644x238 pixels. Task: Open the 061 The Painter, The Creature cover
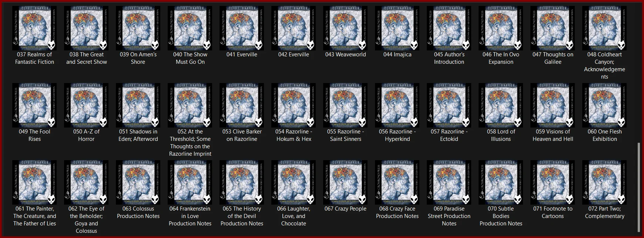pyautogui.click(x=34, y=182)
